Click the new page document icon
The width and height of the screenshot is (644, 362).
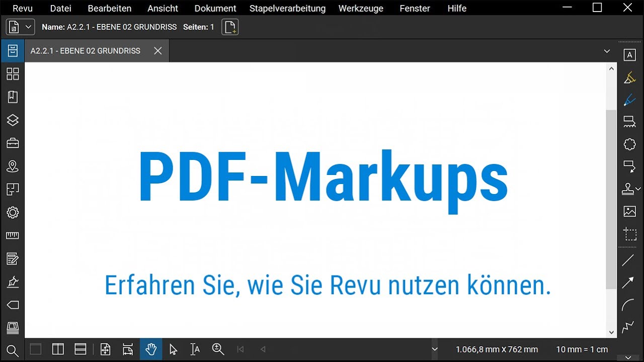click(230, 27)
